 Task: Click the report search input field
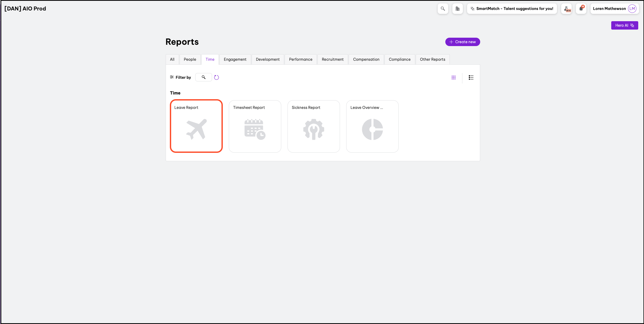(204, 77)
